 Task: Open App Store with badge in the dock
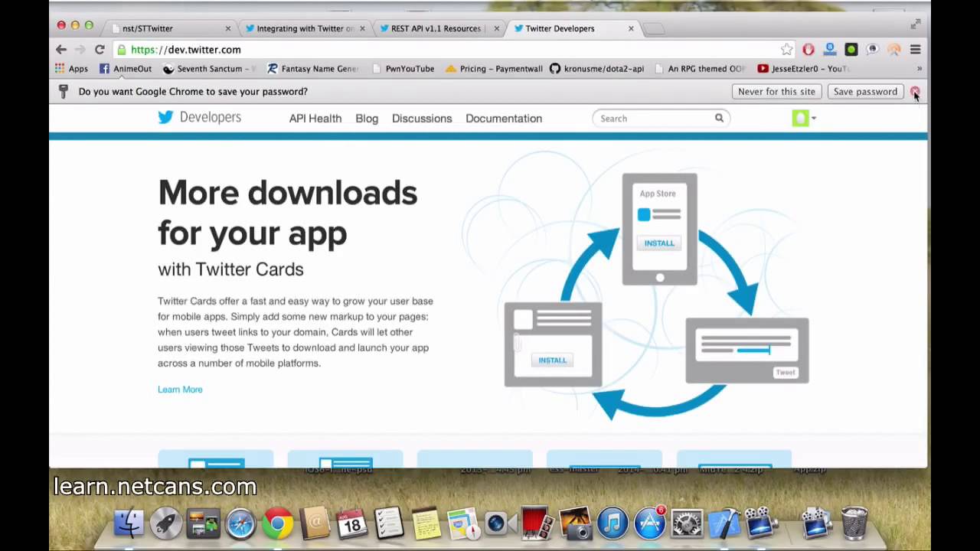[x=650, y=524]
